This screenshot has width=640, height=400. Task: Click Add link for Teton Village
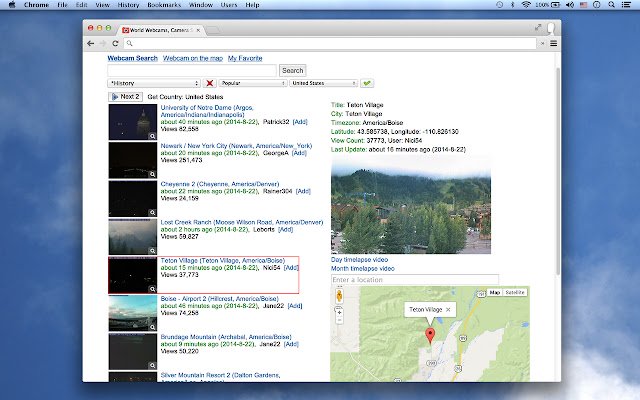[291, 268]
